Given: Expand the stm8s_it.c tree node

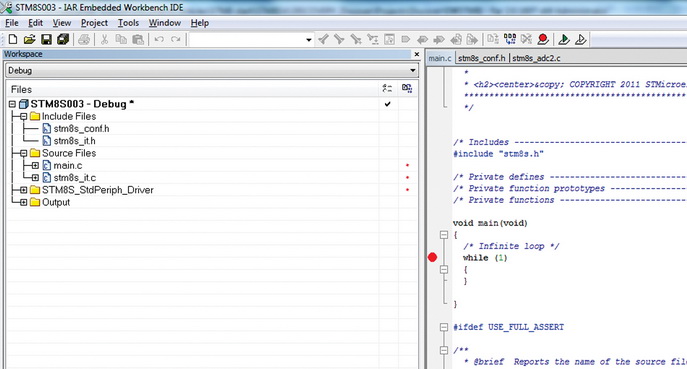Looking at the screenshot, I should click(x=35, y=177).
